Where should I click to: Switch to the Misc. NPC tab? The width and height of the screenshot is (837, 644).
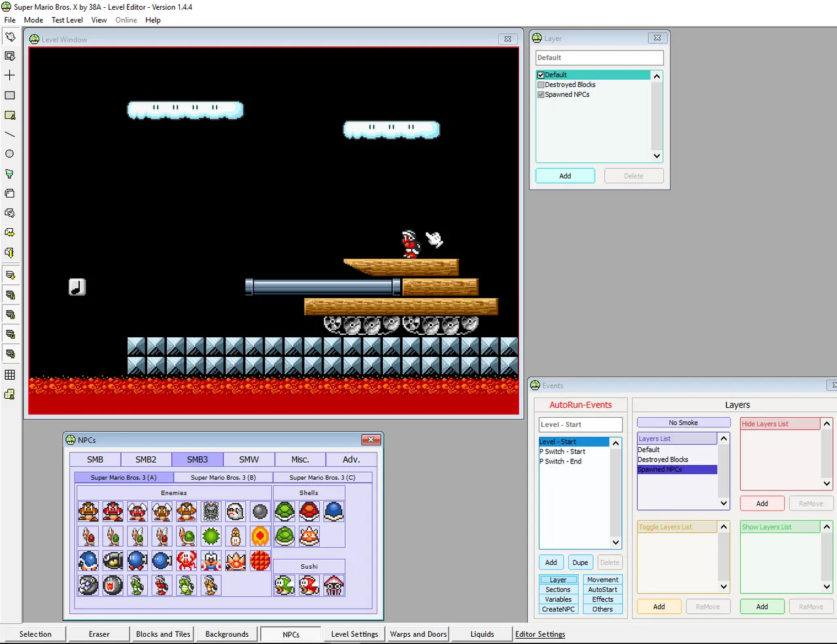300,460
